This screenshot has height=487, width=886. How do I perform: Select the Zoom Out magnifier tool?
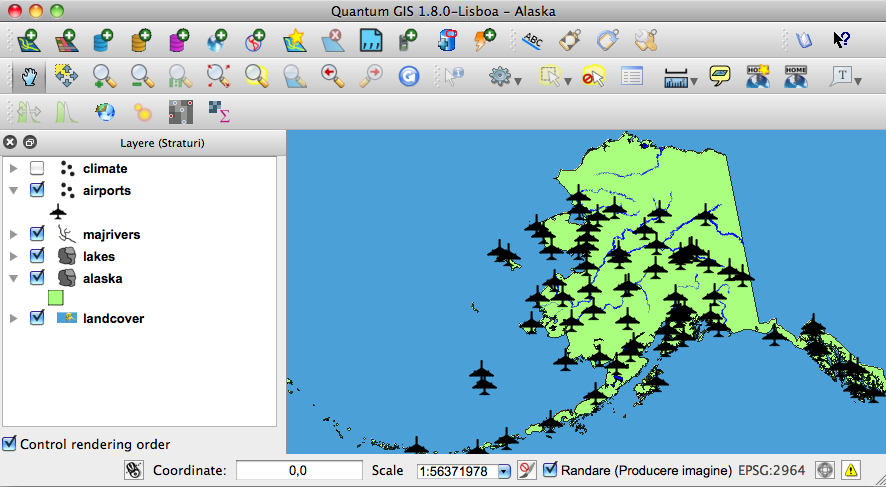tap(142, 76)
